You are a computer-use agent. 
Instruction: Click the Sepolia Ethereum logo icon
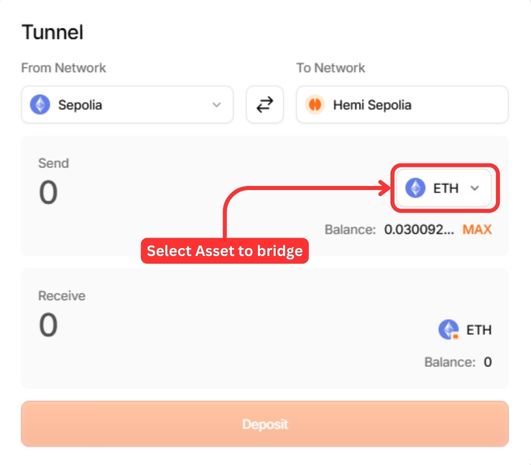tap(40, 105)
